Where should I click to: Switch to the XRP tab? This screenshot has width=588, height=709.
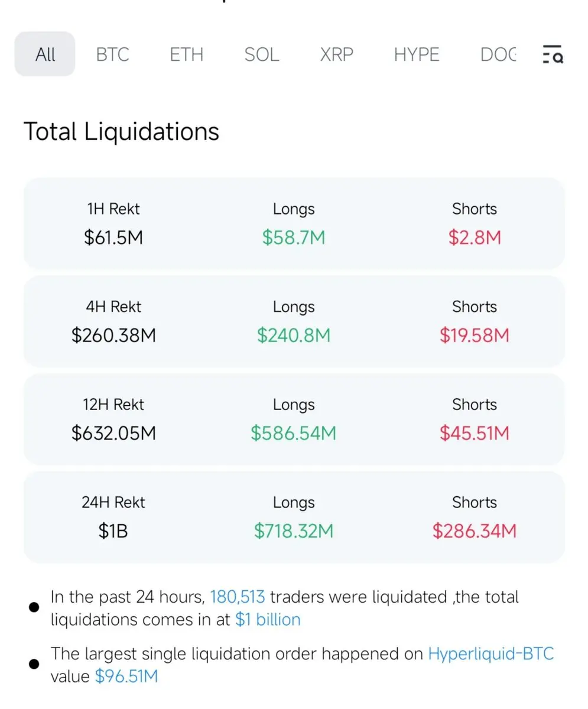click(336, 55)
